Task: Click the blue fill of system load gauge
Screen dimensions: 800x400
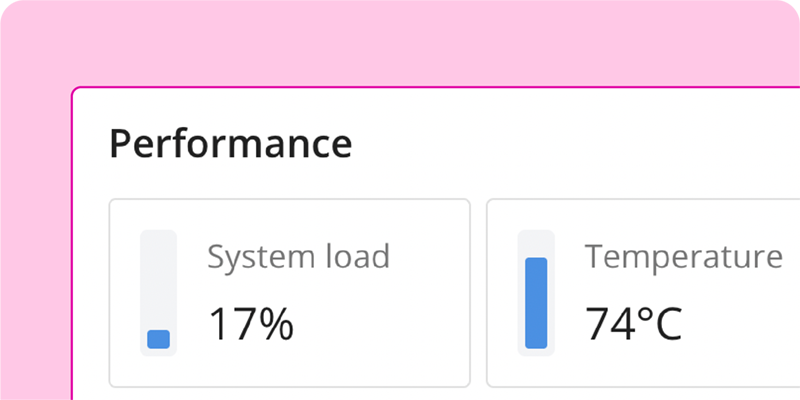Action: pyautogui.click(x=158, y=339)
